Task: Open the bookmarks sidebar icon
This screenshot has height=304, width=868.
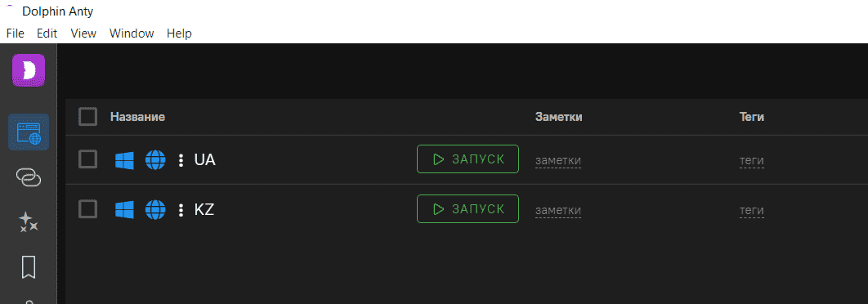Action: click(29, 267)
